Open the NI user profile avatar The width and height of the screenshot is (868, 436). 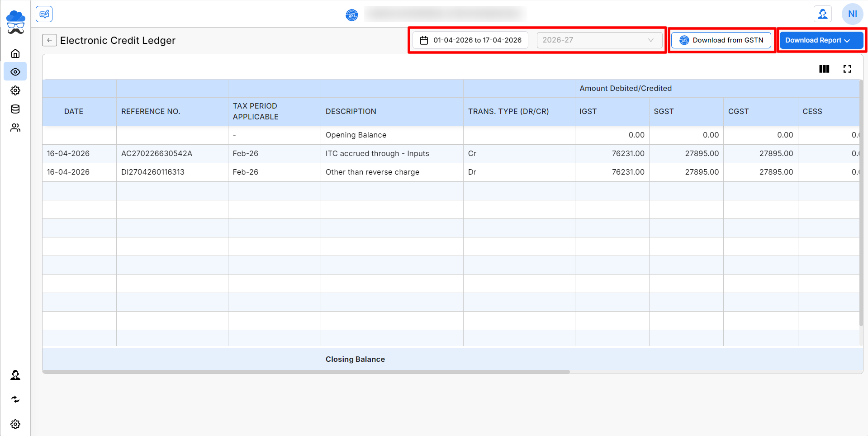click(x=852, y=14)
